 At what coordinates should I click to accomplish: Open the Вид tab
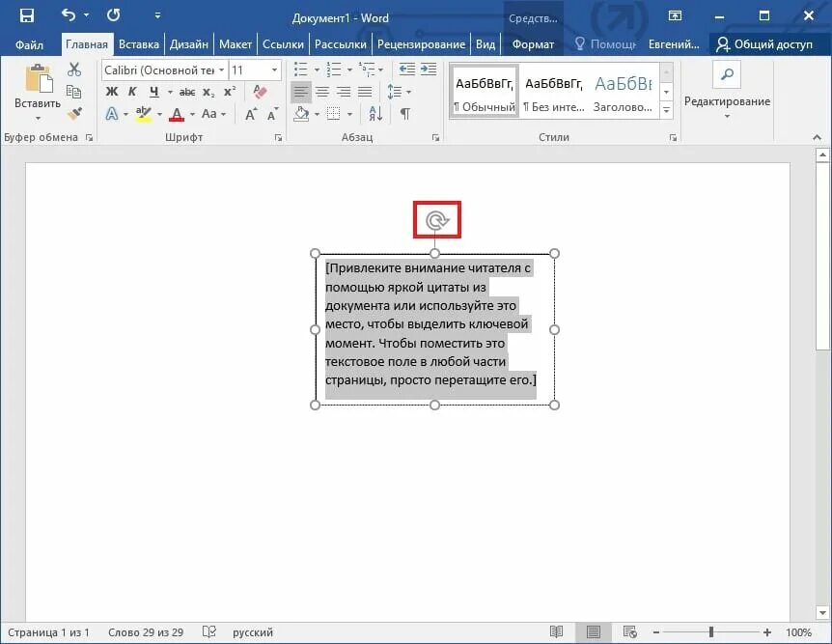click(485, 44)
